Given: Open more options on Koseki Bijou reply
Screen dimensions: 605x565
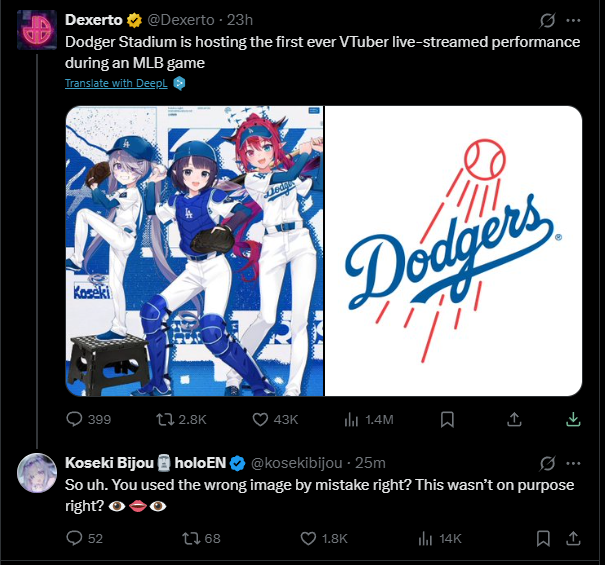Looking at the screenshot, I should [573, 463].
